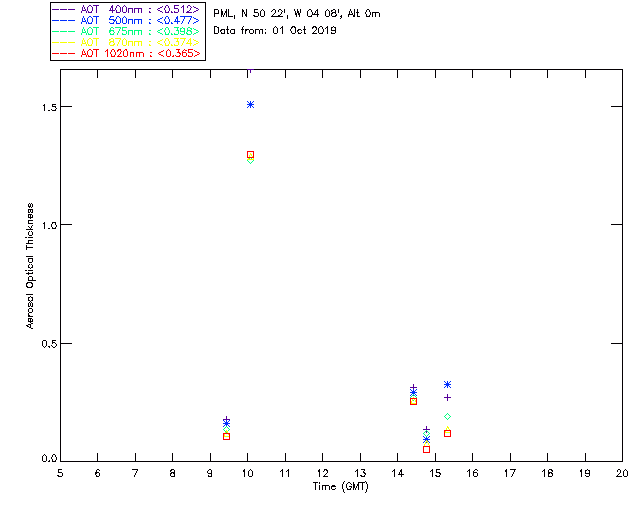The height and width of the screenshot is (512, 640).
Task: Click the green diamond data point near 1.27
Action: (x=250, y=160)
